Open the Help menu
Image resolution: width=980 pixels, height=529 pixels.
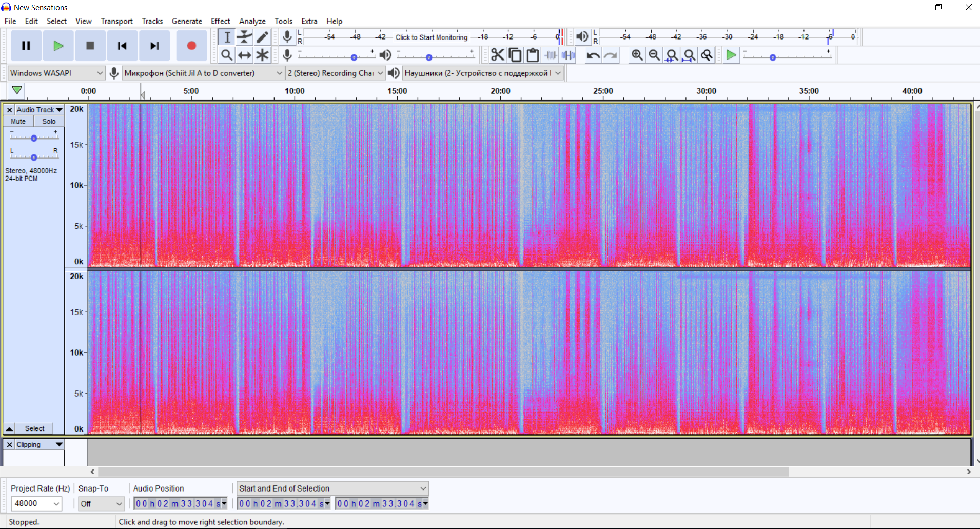[335, 21]
